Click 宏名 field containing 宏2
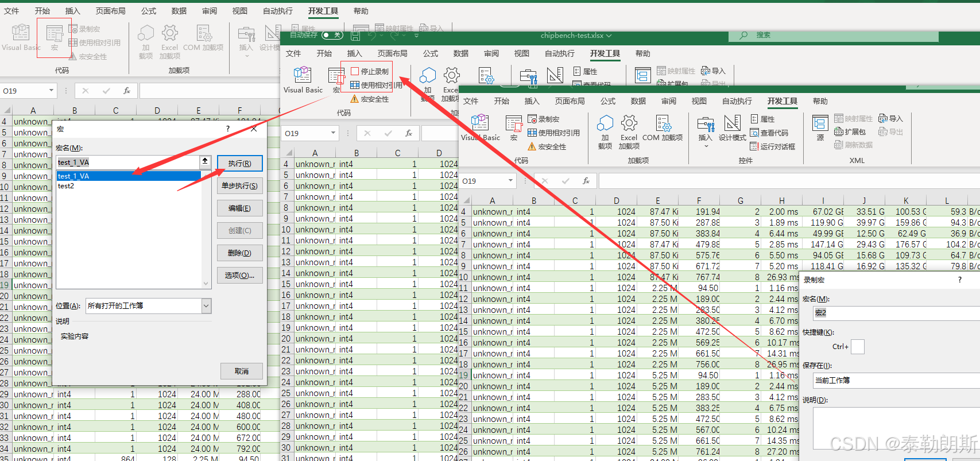Image resolution: width=980 pixels, height=461 pixels. pyautogui.click(x=896, y=313)
